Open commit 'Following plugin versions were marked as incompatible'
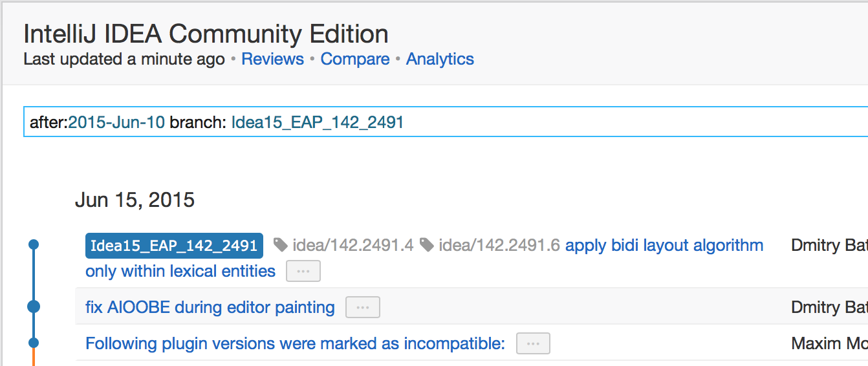Screen dimensions: 868x366 (x=295, y=343)
